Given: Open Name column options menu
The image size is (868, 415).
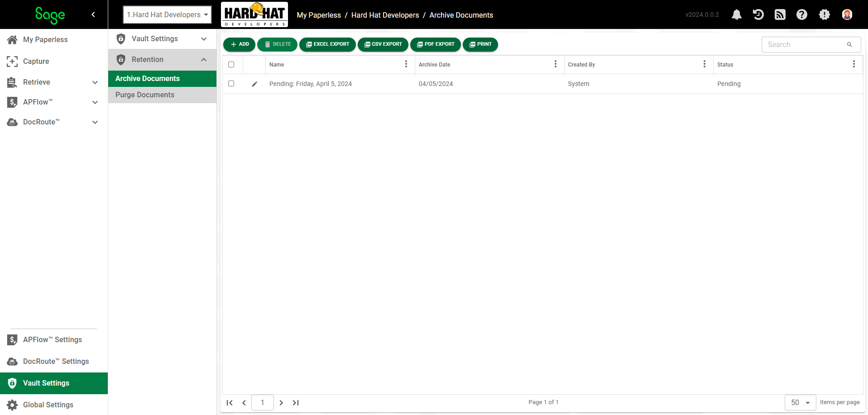Looking at the screenshot, I should (406, 64).
